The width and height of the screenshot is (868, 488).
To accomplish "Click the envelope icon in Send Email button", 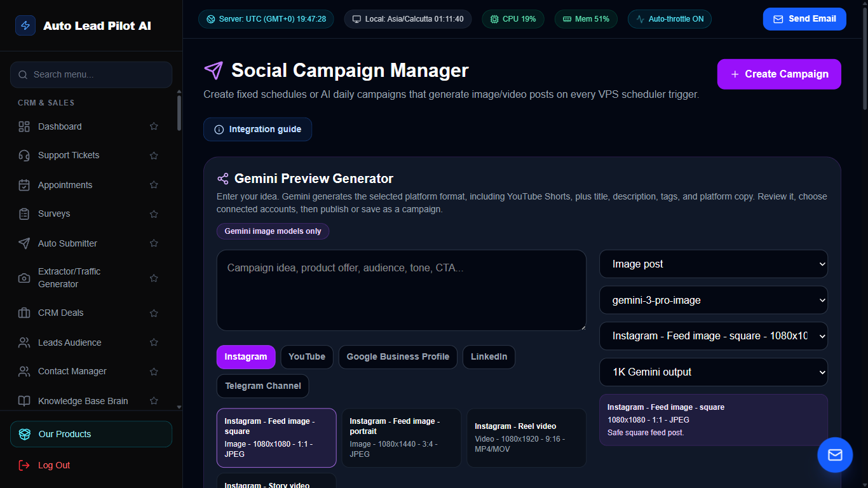I will coord(778,19).
